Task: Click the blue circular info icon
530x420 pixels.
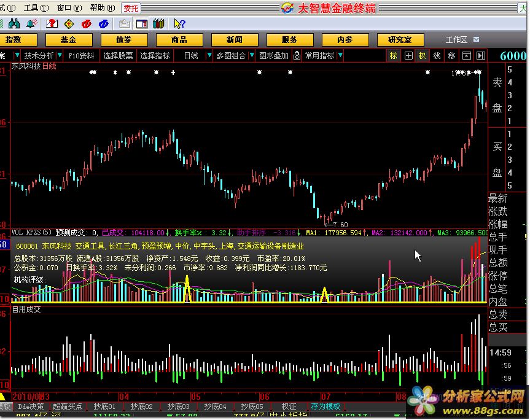Action: [x=103, y=24]
